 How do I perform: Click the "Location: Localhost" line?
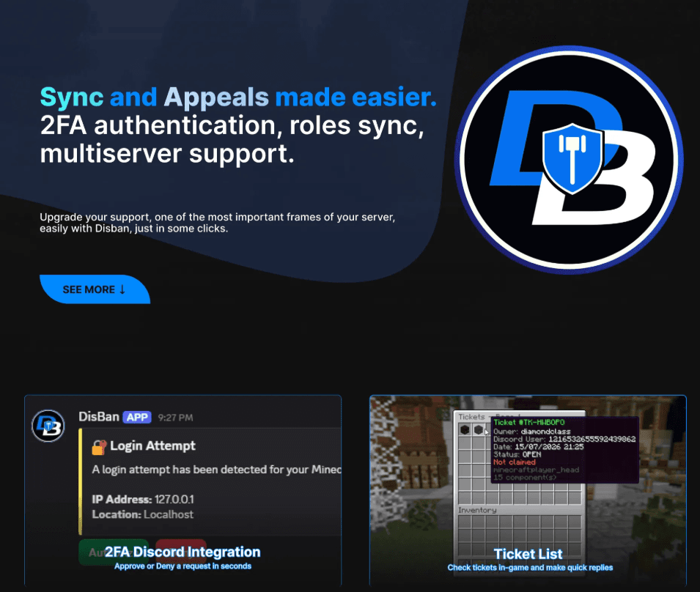tap(143, 514)
